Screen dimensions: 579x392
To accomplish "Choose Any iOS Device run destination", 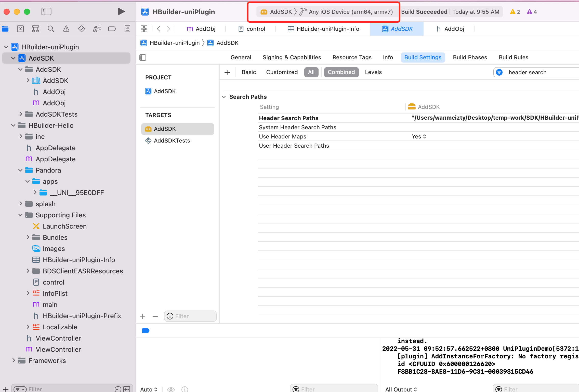I will [346, 12].
